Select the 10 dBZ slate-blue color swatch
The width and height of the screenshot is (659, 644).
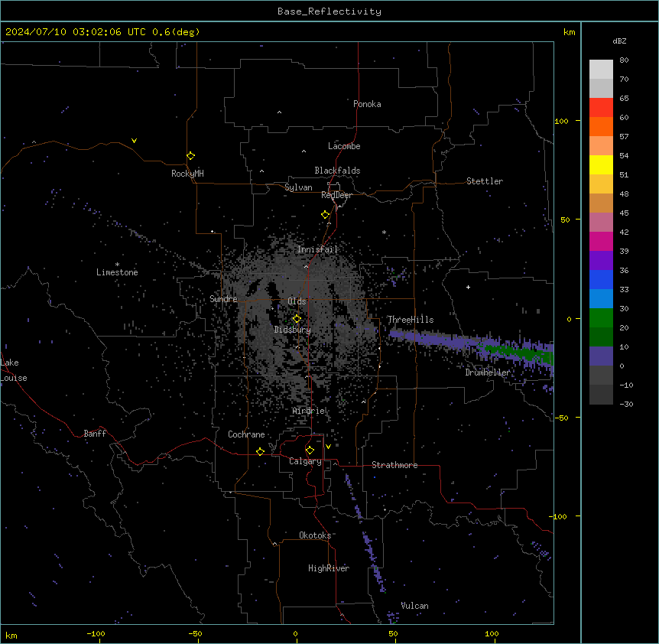pos(601,356)
